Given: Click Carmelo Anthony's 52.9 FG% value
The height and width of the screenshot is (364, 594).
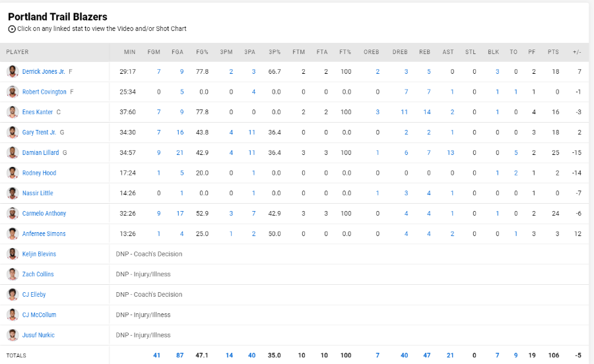Looking at the screenshot, I should click(203, 214).
